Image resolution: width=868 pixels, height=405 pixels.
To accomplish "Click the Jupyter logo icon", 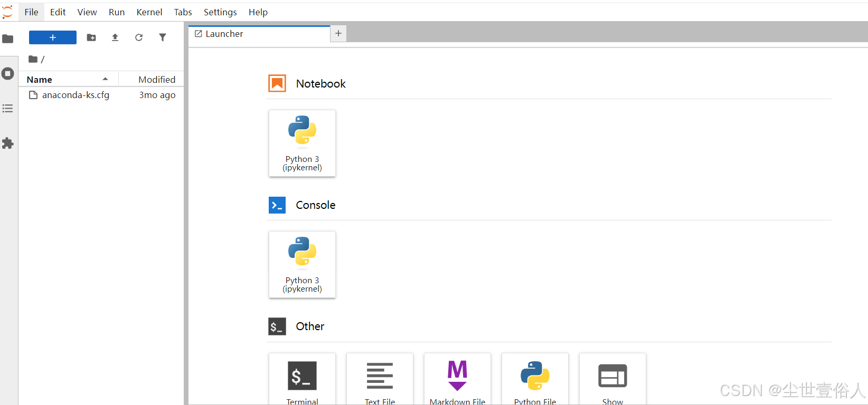I will click(x=7, y=12).
